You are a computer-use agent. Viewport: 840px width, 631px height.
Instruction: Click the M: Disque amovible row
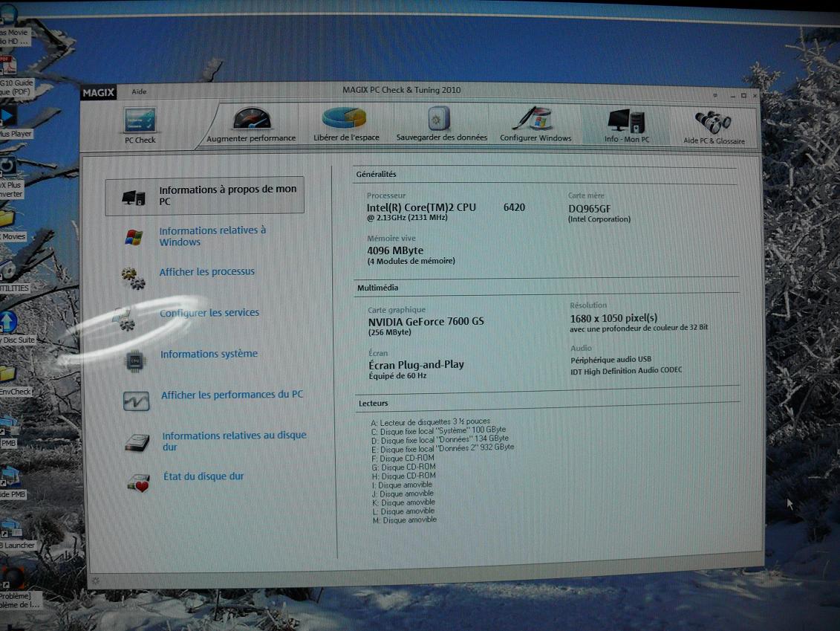point(405,520)
